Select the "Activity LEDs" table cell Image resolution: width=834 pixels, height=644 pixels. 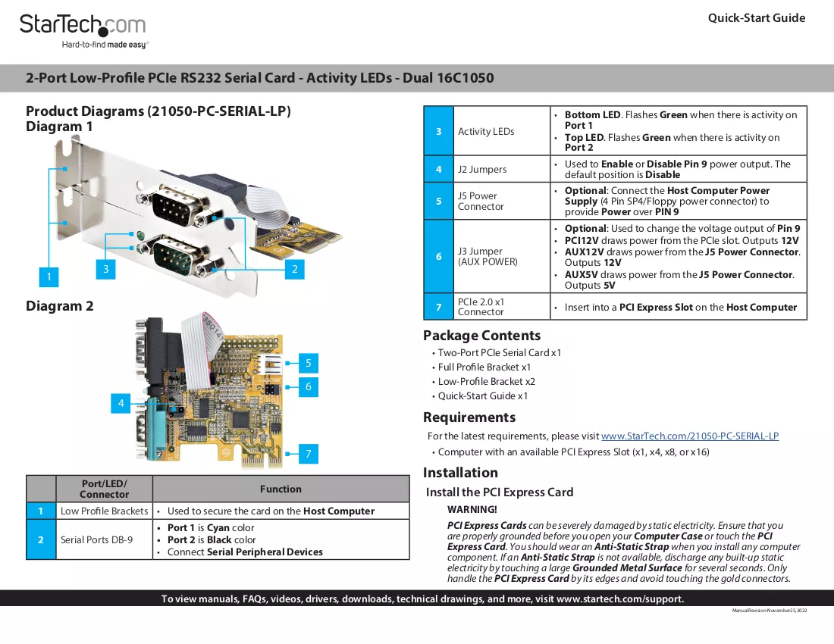point(502,131)
